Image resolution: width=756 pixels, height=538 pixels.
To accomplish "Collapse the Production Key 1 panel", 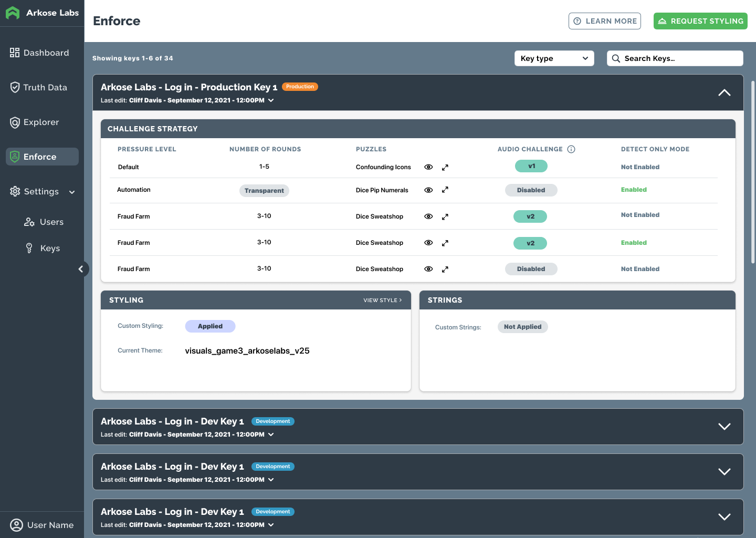I will click(724, 92).
